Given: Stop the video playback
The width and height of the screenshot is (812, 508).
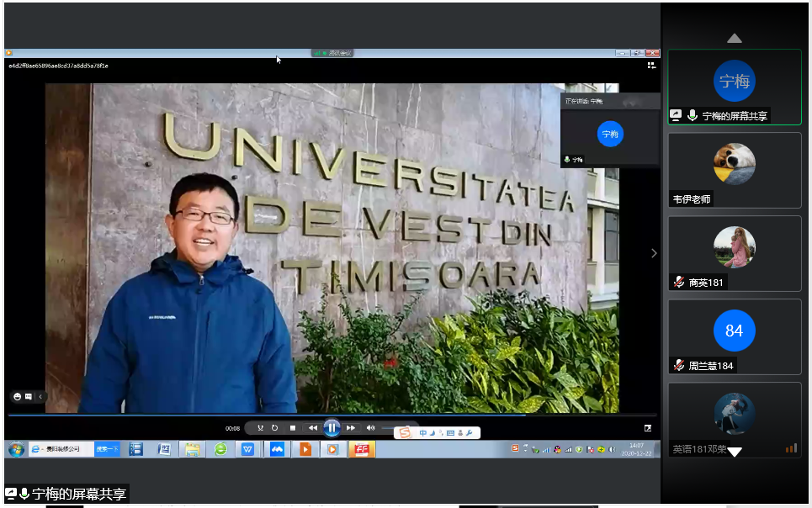Looking at the screenshot, I should 292,428.
